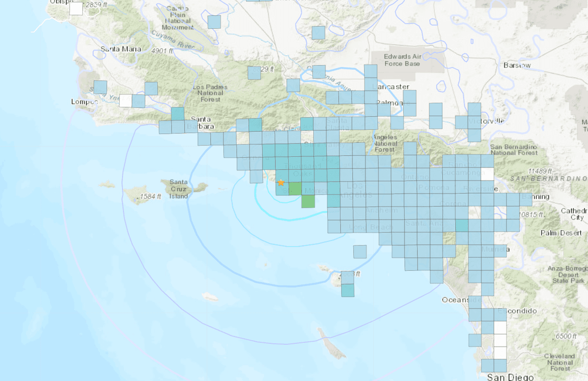Screen dimensions: 588x381
Task: Select the Palm Desert label
Action: (561, 233)
